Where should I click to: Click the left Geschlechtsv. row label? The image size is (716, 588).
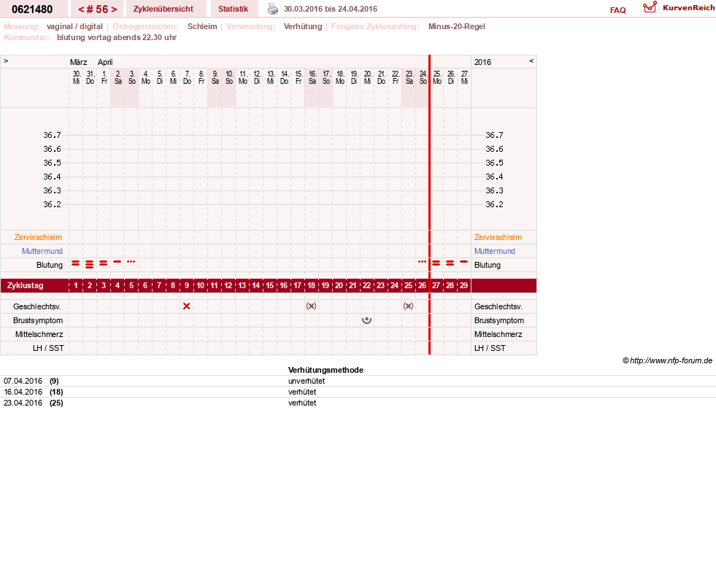coord(37,307)
